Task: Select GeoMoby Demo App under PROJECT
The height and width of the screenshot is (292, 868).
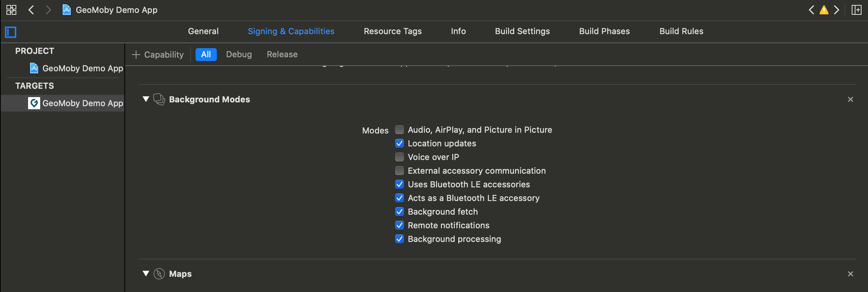Action: (x=63, y=68)
